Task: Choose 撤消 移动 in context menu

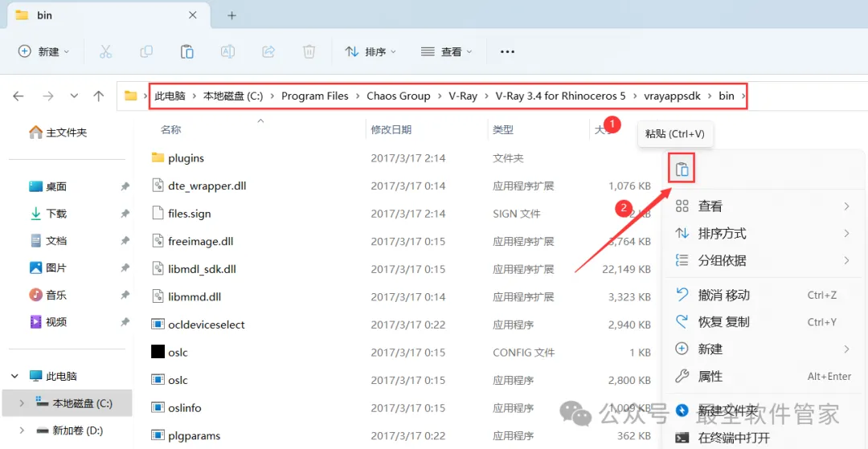Action: (x=763, y=295)
